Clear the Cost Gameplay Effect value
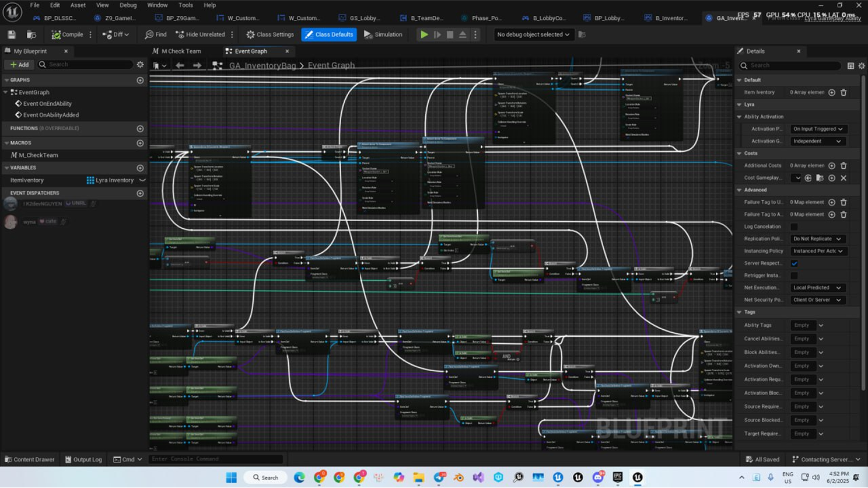 [843, 178]
